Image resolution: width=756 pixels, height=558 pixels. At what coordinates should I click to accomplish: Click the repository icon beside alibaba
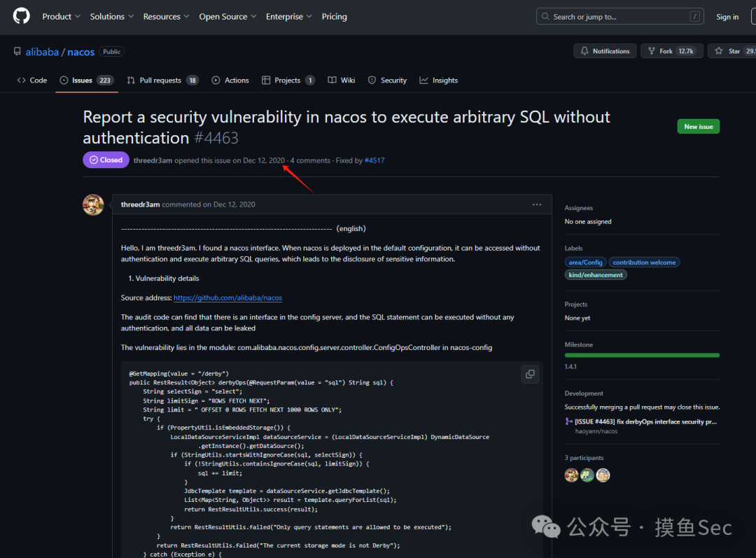tap(17, 51)
